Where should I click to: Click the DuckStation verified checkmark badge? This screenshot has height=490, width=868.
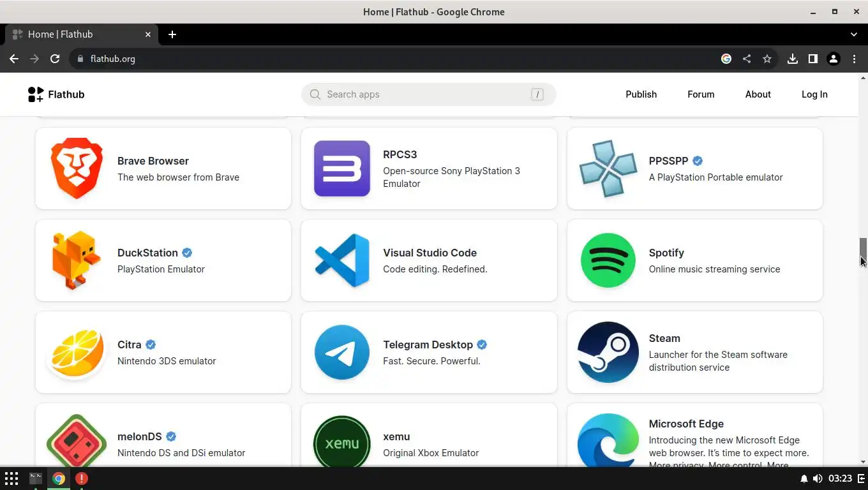click(x=187, y=253)
